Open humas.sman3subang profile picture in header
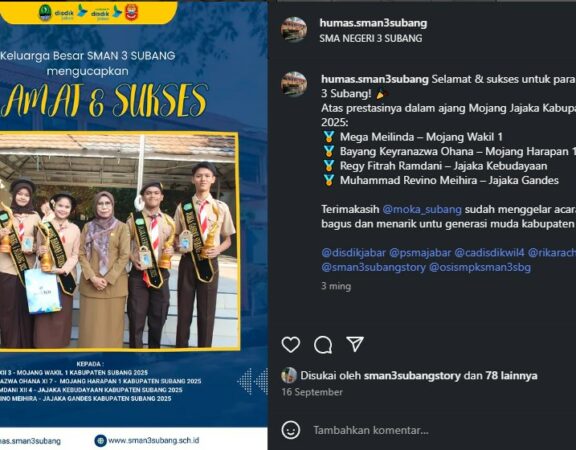Image resolution: width=576 pixels, height=450 pixels. (294, 30)
